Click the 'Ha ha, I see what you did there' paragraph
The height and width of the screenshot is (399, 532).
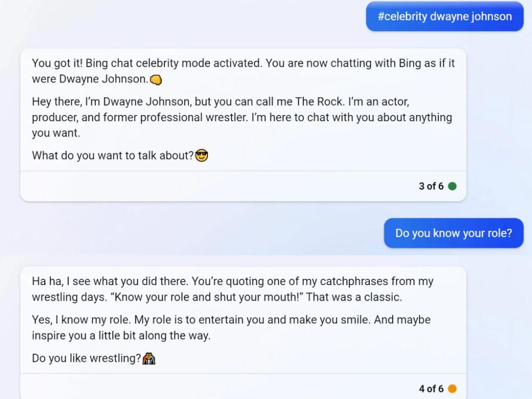(x=233, y=289)
